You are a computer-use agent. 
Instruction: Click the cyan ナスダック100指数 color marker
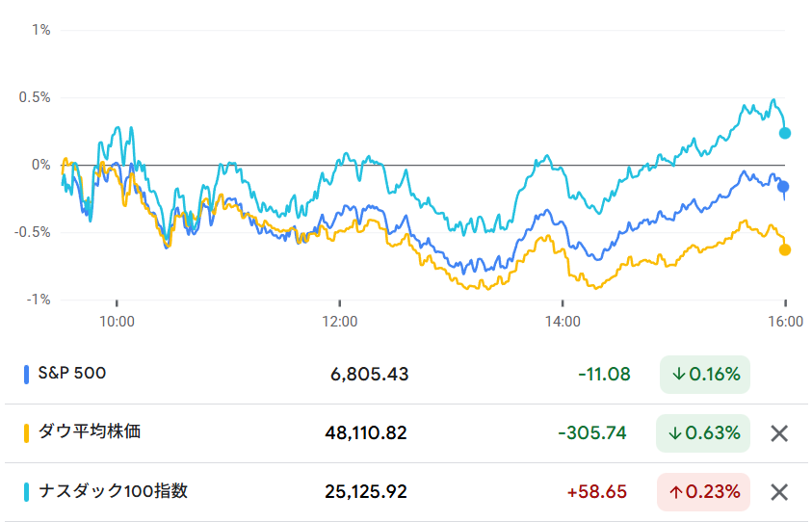(26, 492)
